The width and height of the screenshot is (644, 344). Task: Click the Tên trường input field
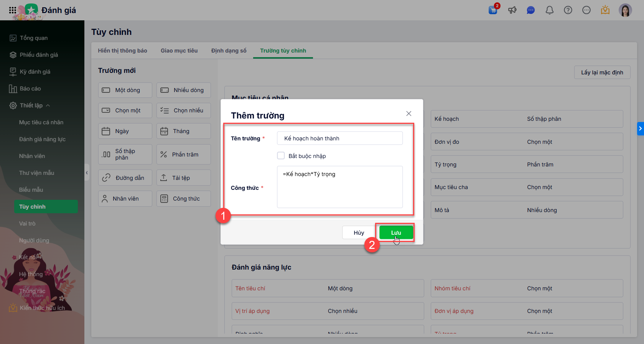[339, 138]
